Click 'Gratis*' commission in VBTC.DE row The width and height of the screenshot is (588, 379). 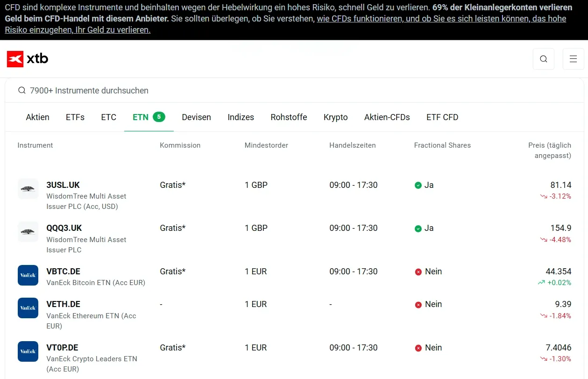pos(172,272)
